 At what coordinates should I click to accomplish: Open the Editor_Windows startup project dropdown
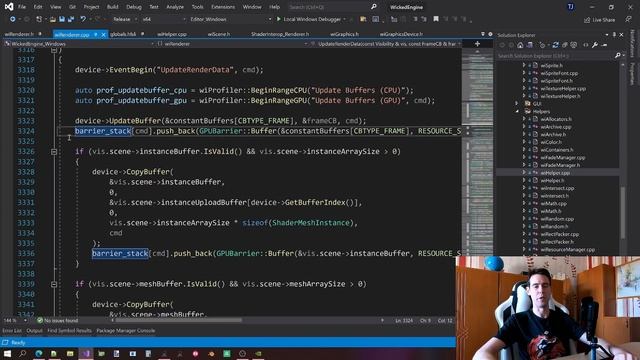230,19
